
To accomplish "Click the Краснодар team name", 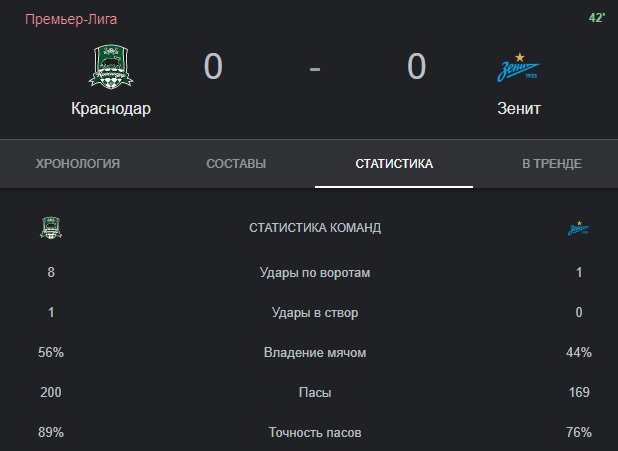I will coord(111,108).
